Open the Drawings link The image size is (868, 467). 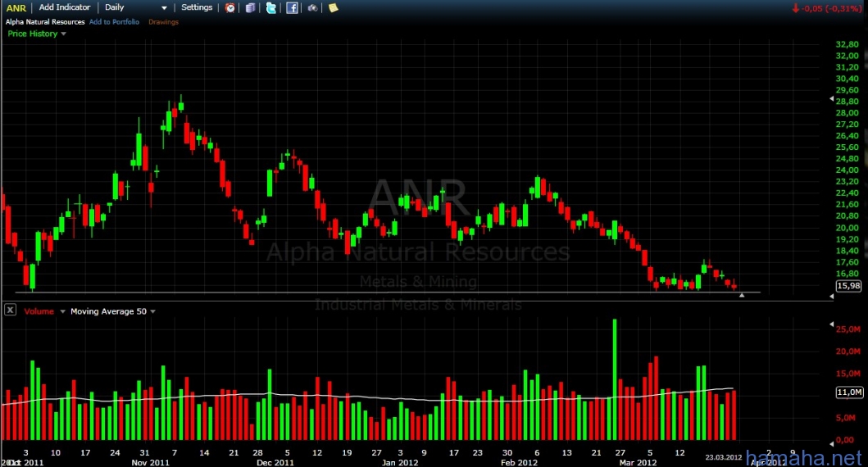coord(163,22)
